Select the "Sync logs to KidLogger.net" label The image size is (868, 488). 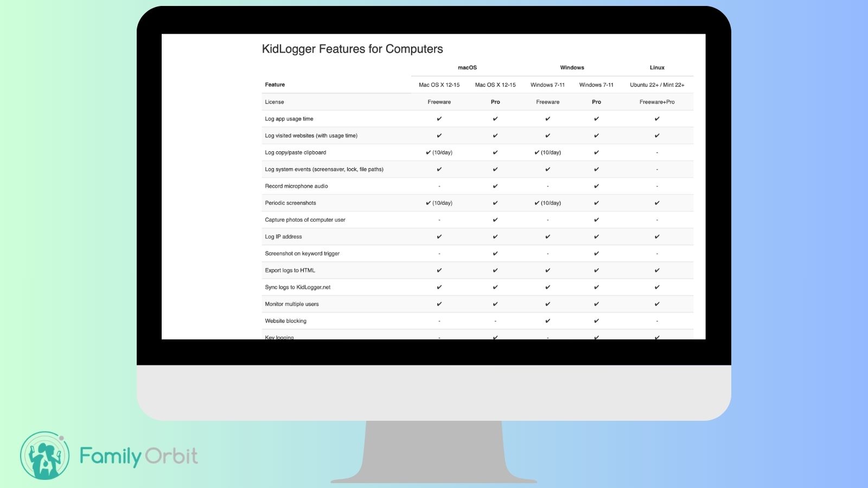(x=297, y=287)
